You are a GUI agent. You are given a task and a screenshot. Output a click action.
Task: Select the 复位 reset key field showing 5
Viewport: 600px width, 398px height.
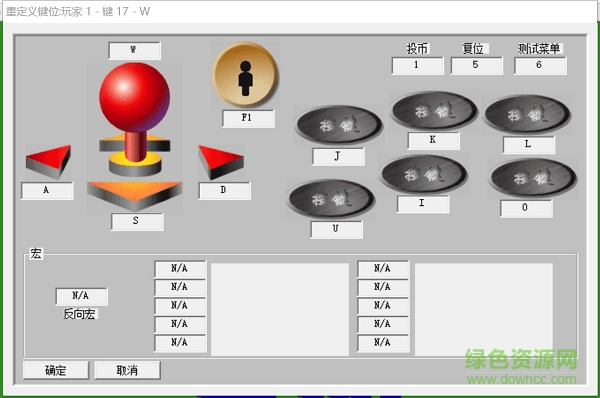click(x=476, y=65)
